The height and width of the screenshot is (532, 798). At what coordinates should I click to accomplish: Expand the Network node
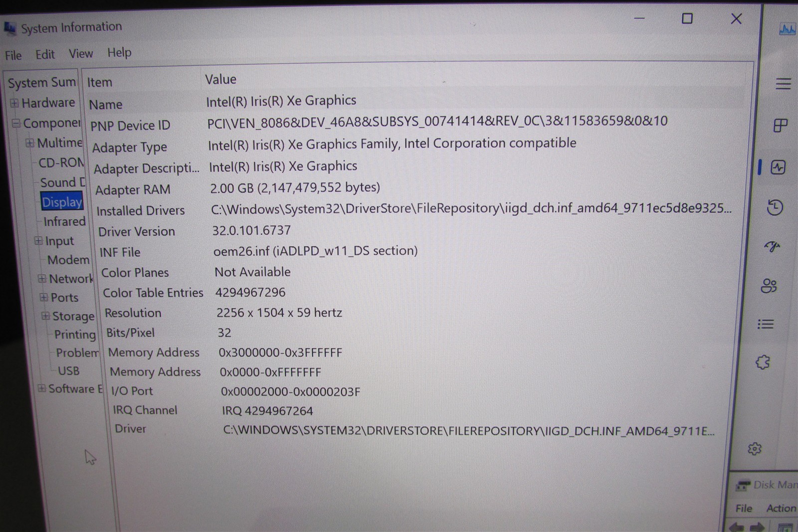42,279
